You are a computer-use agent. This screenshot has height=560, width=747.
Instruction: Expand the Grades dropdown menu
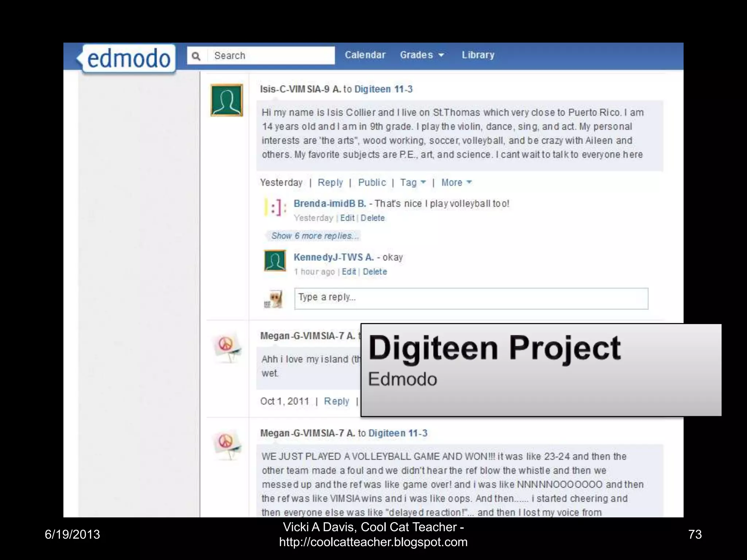coord(422,55)
